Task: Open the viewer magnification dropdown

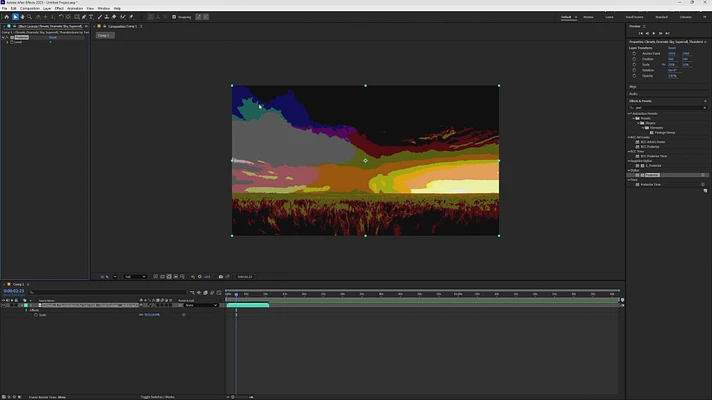Action: (x=115, y=277)
